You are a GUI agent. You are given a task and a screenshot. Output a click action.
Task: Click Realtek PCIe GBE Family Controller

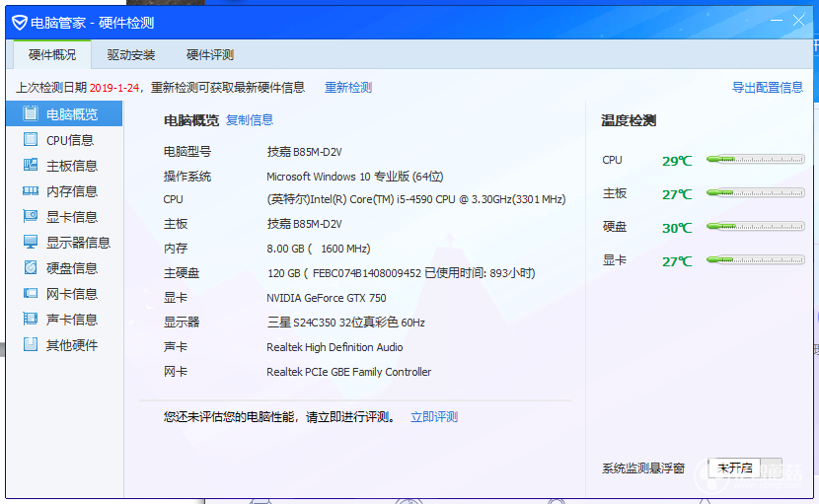pyautogui.click(x=349, y=372)
